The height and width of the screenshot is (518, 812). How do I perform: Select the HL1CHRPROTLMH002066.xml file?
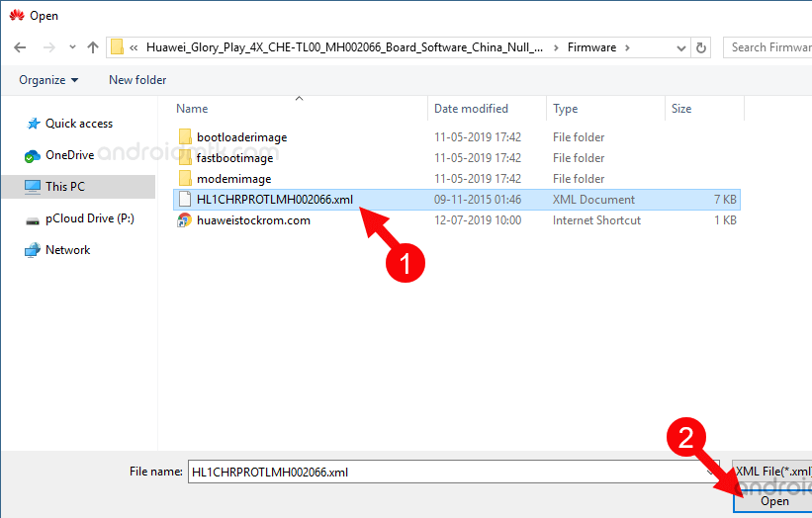(x=274, y=200)
